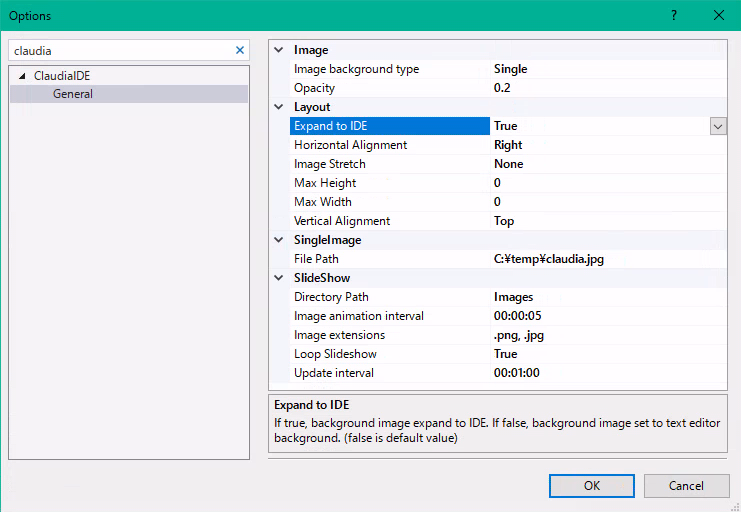
Task: Select the Image background type property
Action: (357, 69)
